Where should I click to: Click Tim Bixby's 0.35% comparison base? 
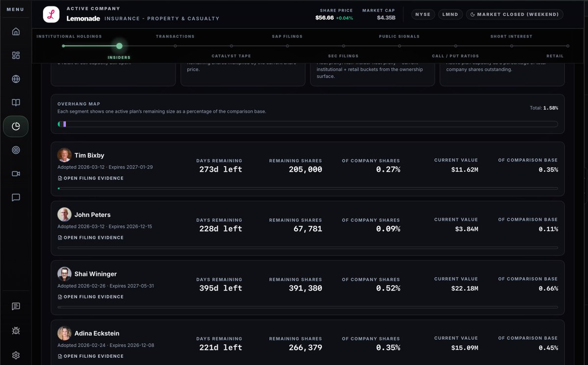click(548, 170)
